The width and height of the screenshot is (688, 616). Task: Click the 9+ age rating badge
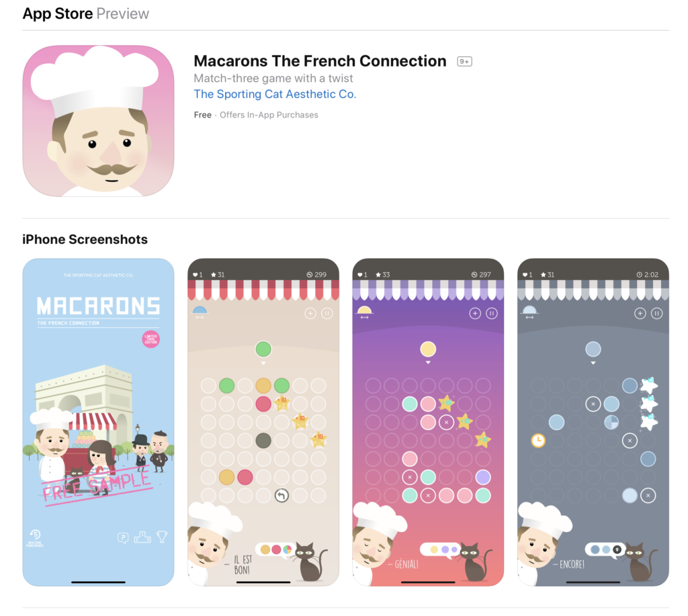click(464, 61)
